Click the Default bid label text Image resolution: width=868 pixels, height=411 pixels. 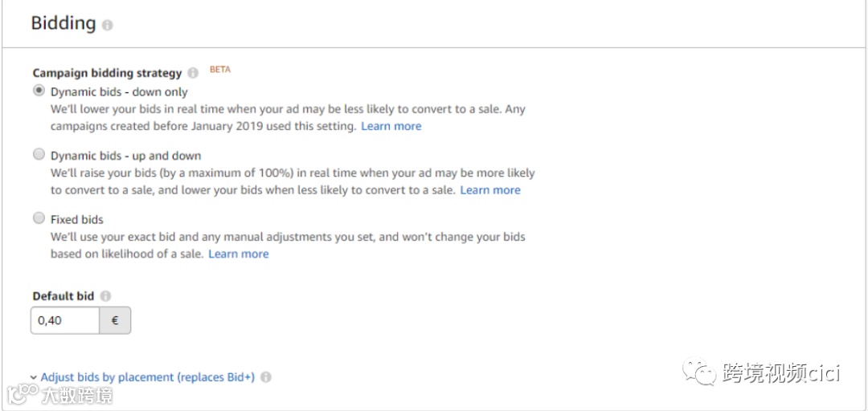click(x=63, y=296)
